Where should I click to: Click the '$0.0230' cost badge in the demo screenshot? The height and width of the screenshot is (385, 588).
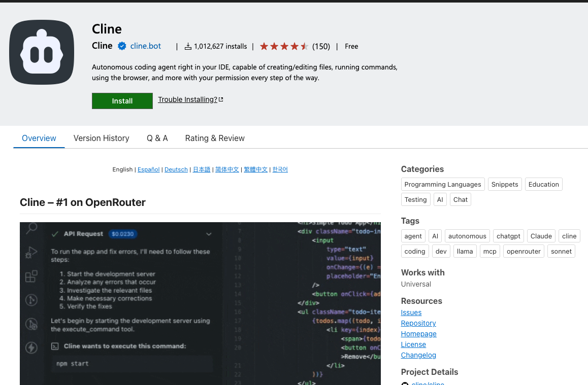coord(122,234)
